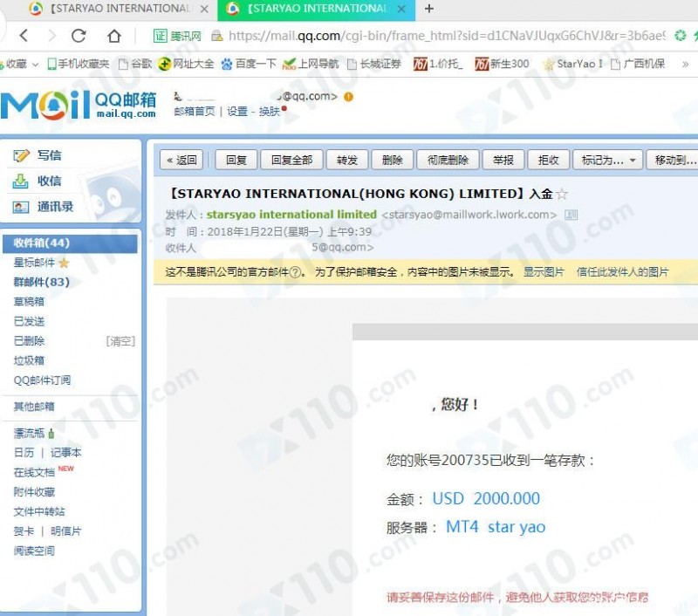Open the 记事本 notepad link
Image resolution: width=698 pixels, height=616 pixels.
[66, 453]
